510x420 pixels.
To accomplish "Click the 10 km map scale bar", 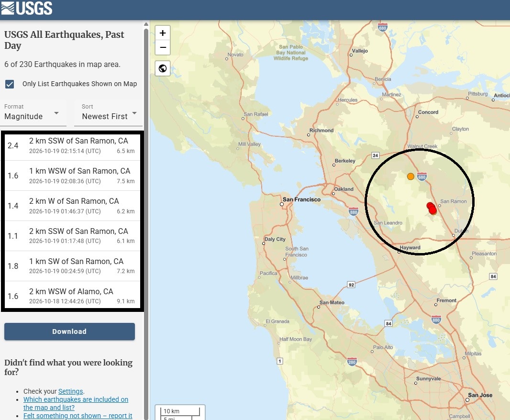I will (180, 411).
